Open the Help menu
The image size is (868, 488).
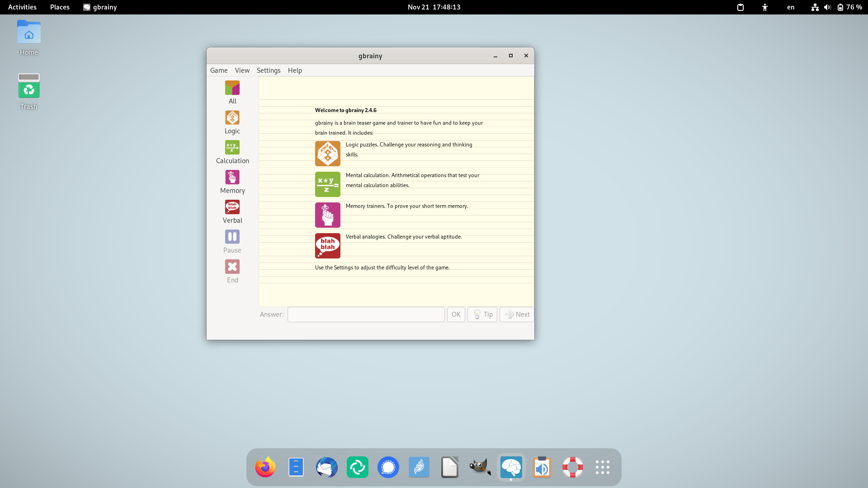pos(295,70)
